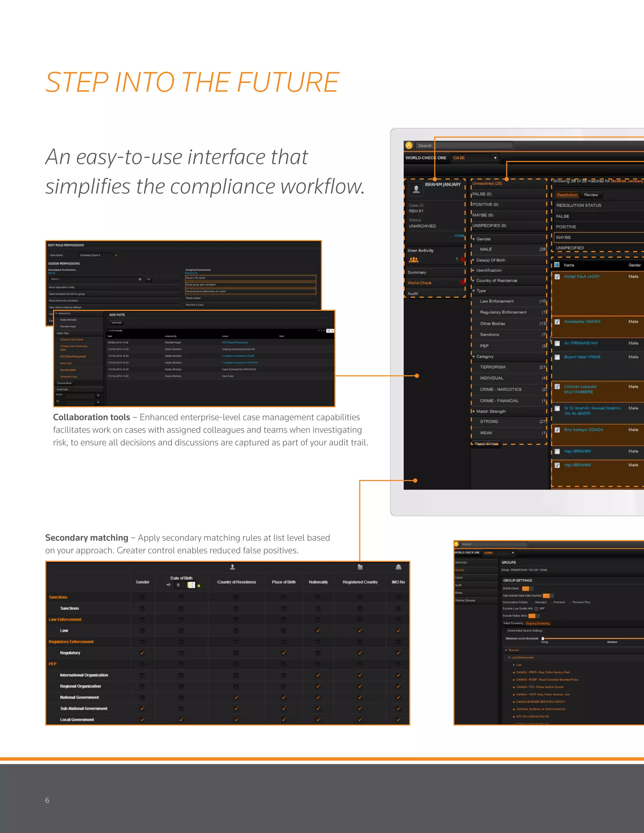Click the select-all icon beside Name header
This screenshot has height=833, width=644.
tap(557, 265)
